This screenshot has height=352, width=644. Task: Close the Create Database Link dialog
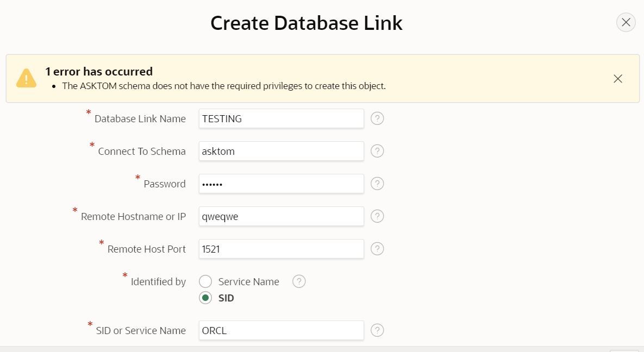[626, 22]
